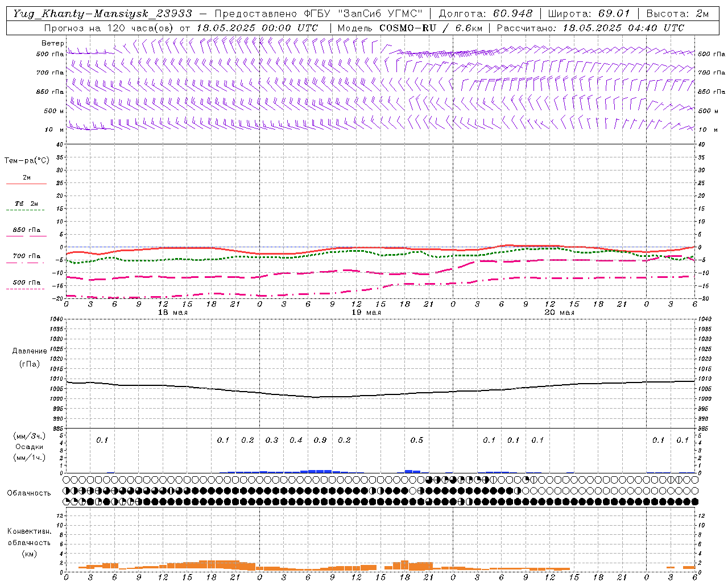This screenshot has height=582, width=728.
Task: Click the red solid line swatch under '2м'
Action: (26, 184)
